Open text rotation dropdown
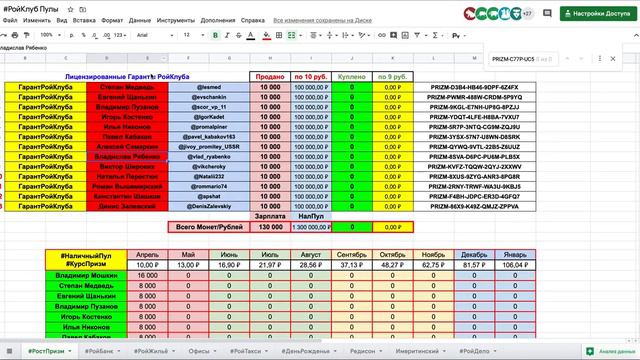640x360 pixels. [364, 36]
